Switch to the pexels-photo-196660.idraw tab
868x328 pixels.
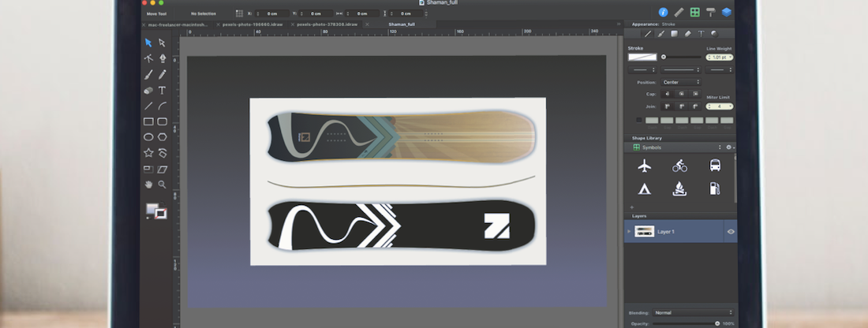[x=252, y=24]
